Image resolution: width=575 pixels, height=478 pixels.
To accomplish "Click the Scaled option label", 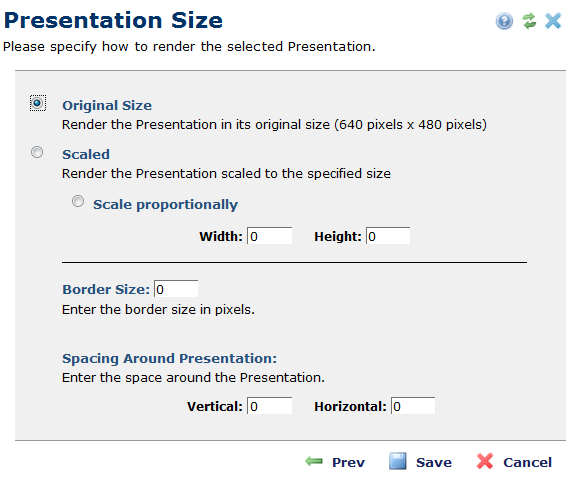I will tap(86, 154).
